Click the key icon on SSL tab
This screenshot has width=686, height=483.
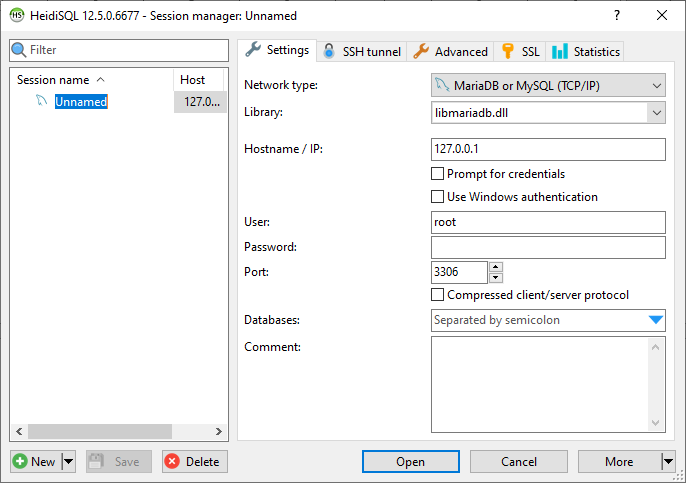point(508,51)
